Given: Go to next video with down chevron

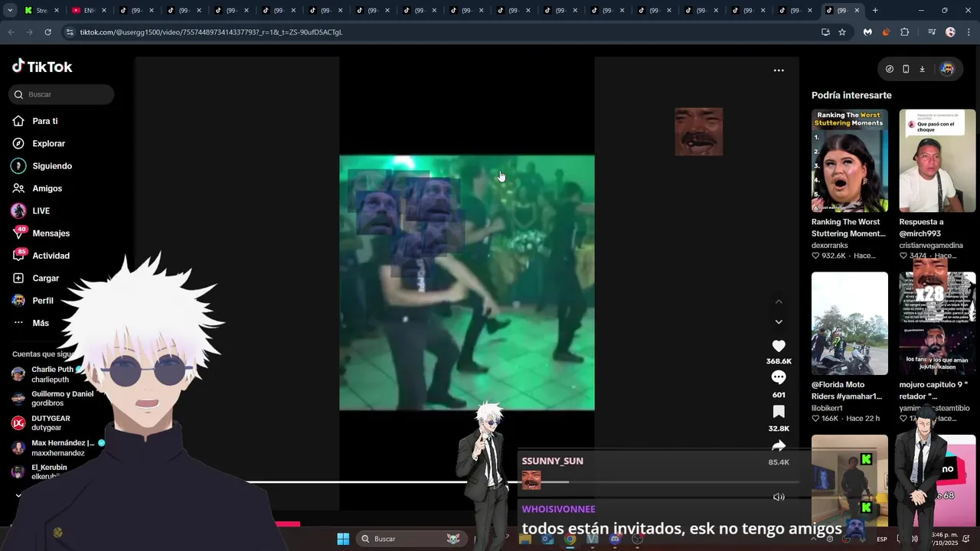Looking at the screenshot, I should click(779, 322).
